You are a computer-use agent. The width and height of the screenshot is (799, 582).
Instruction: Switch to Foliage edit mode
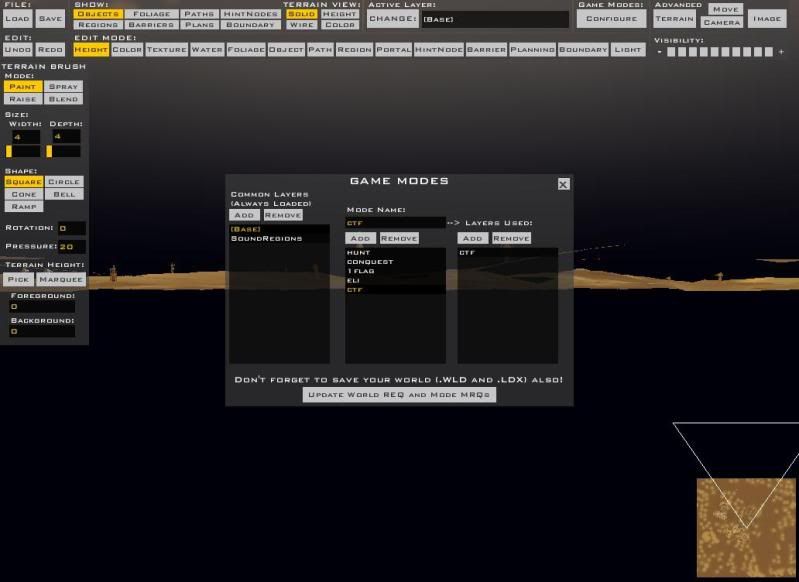(x=246, y=49)
